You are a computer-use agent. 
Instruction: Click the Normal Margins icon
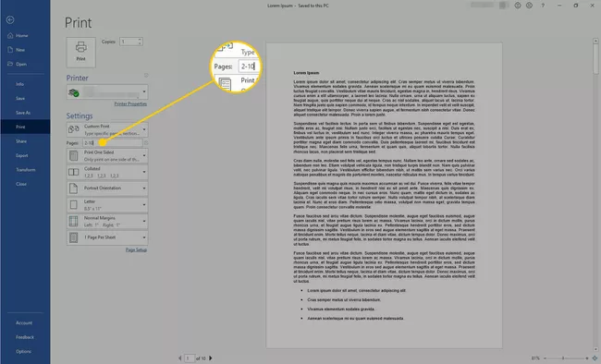click(x=73, y=222)
